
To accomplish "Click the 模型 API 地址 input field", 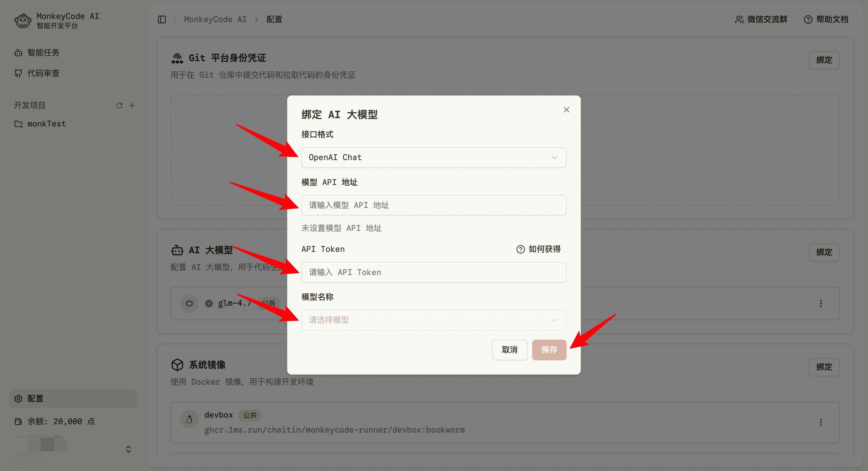I will [x=434, y=205].
